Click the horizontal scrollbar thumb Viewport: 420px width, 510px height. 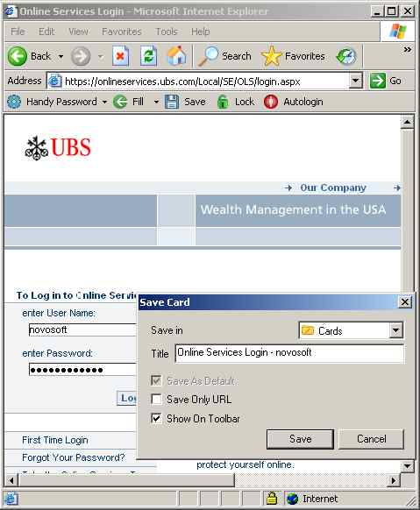[126, 480]
